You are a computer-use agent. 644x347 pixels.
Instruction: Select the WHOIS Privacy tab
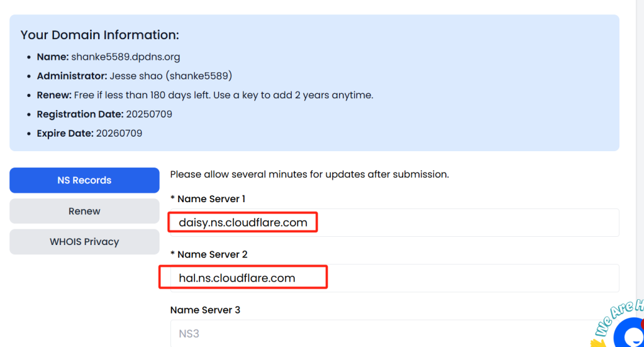[x=84, y=242]
